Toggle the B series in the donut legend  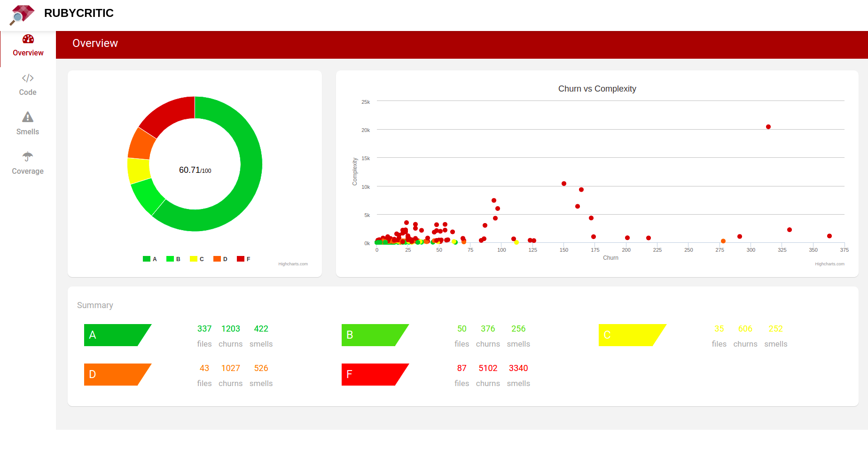(173, 259)
